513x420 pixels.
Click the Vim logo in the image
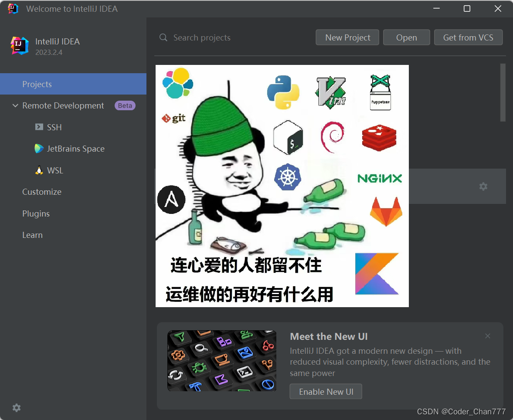[331, 93]
